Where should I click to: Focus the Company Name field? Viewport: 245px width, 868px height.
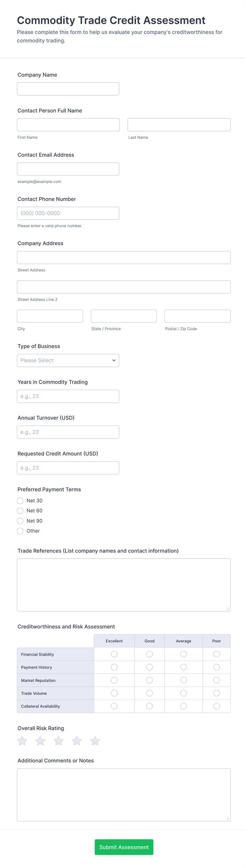(x=68, y=89)
